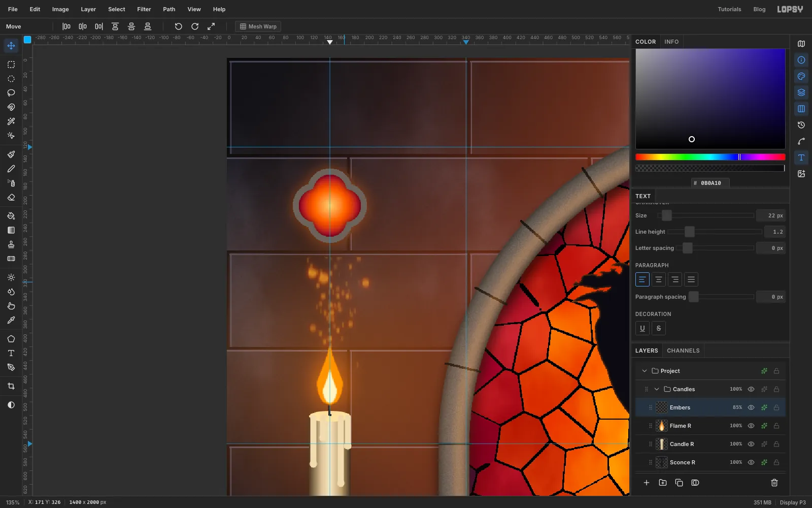Select the paint bucket tool
This screenshot has height=508, width=812.
coord(11,216)
